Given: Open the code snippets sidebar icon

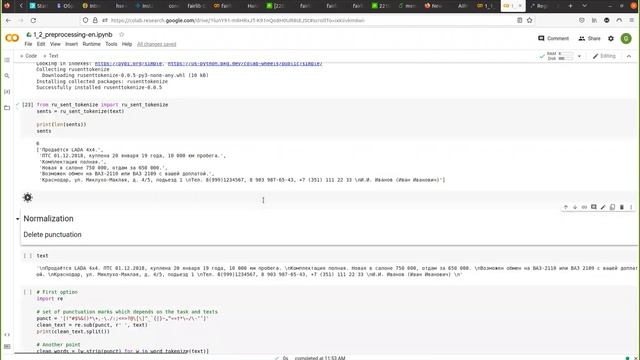Looking at the screenshot, I should tap(7, 335).
